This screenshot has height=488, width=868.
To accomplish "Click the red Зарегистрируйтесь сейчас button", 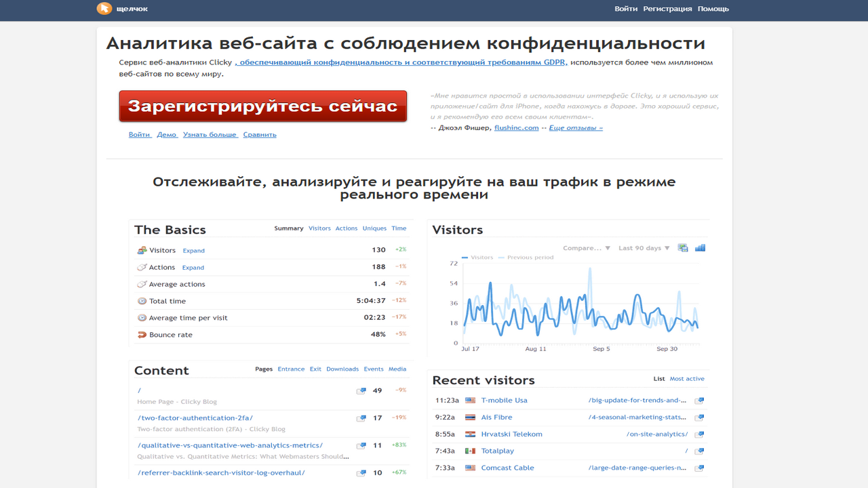I will pyautogui.click(x=263, y=106).
